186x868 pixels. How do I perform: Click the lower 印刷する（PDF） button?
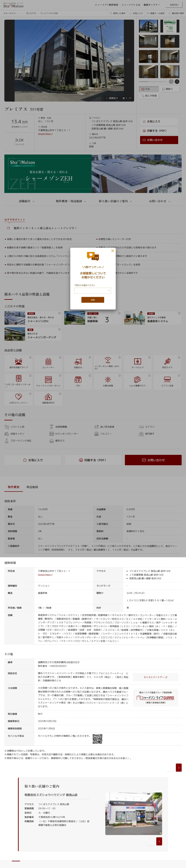click(x=93, y=460)
